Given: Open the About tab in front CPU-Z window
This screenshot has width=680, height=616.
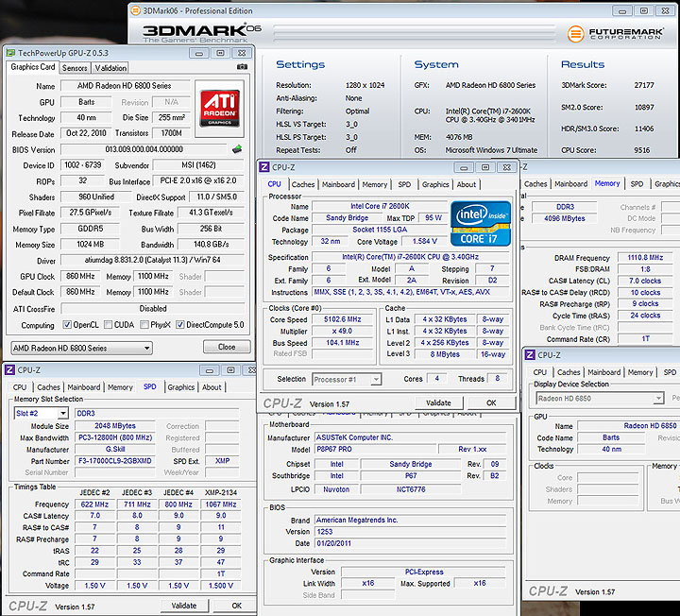Looking at the screenshot, I should [467, 184].
